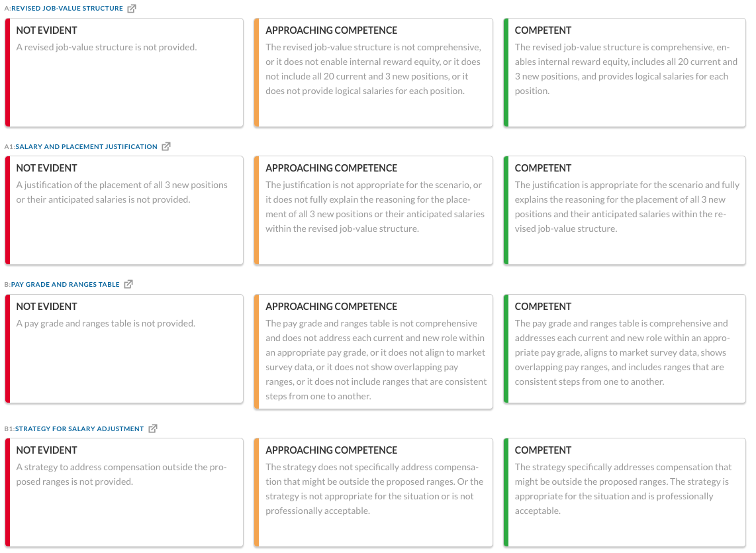Select Approaching Competence card for Strategy for Salary Adjustment
This screenshot has width=756, height=553.
pyautogui.click(x=373, y=493)
